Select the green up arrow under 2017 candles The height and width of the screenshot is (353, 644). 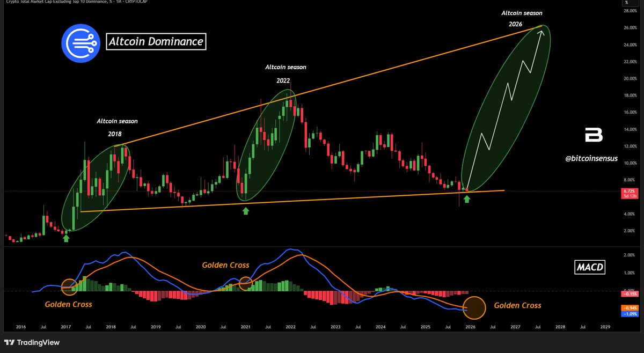[67, 237]
